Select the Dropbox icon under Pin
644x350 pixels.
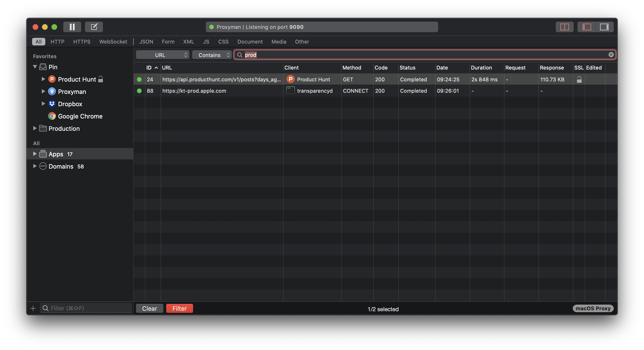[x=52, y=104]
